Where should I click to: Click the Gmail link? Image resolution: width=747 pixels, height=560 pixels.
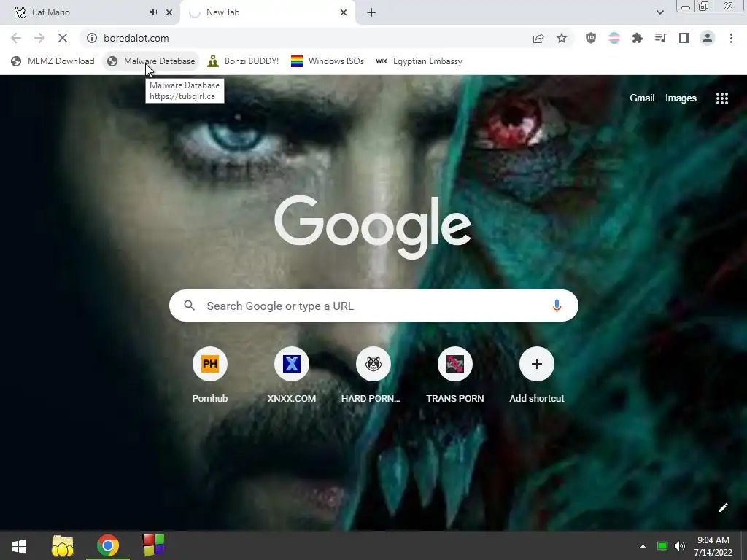click(642, 98)
